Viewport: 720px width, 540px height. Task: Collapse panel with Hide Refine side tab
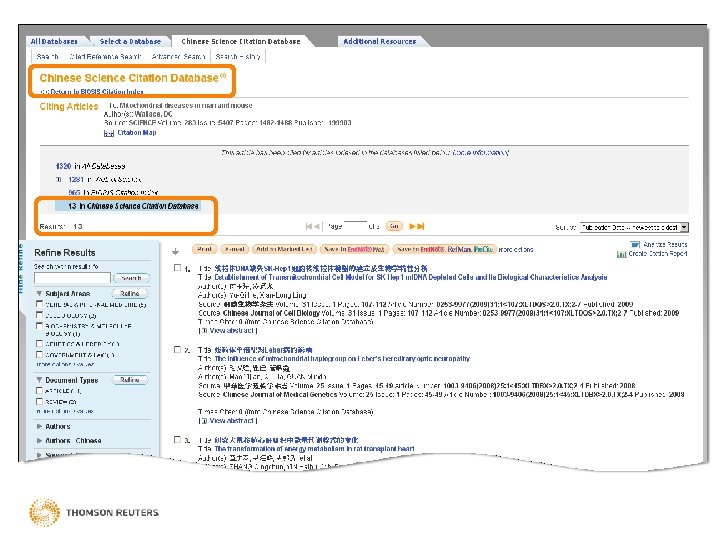[x=21, y=269]
